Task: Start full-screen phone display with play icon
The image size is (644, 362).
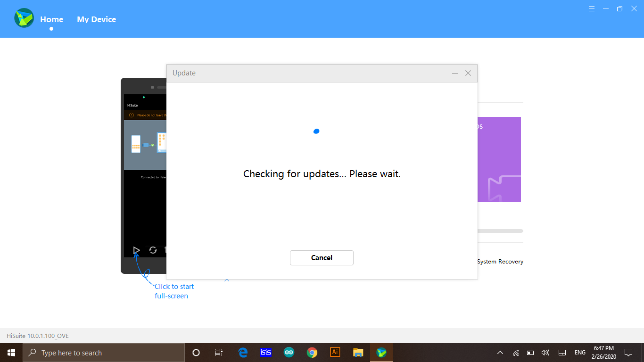Action: point(136,250)
